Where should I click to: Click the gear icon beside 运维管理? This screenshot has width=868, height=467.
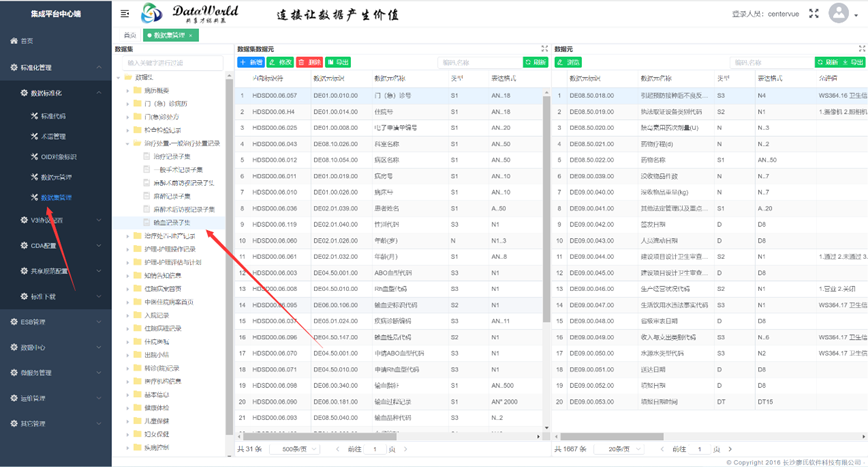[x=14, y=398]
